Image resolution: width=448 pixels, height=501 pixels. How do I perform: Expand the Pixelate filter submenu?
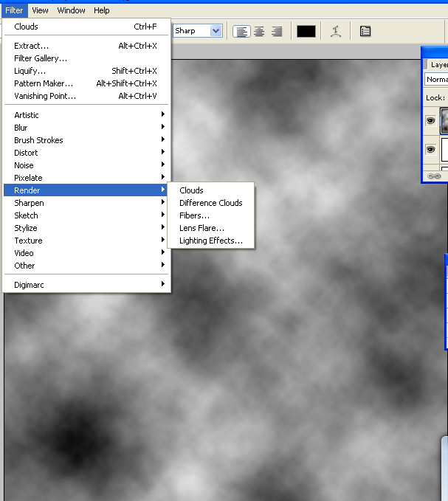[86, 178]
